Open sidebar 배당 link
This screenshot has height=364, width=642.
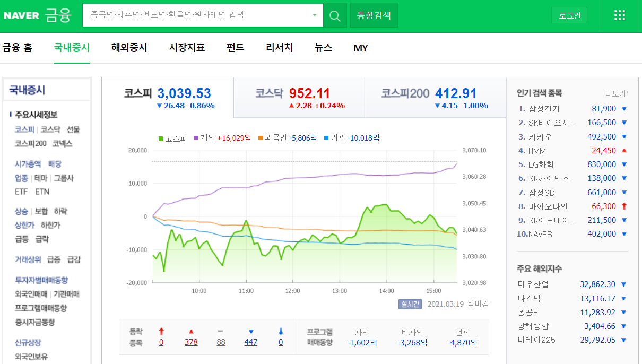click(55, 164)
